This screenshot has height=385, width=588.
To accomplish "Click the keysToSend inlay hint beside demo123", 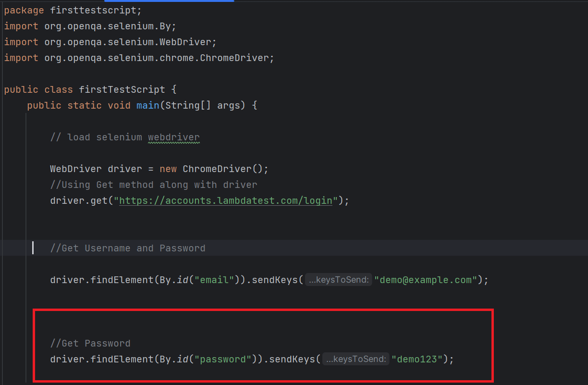I will [355, 359].
